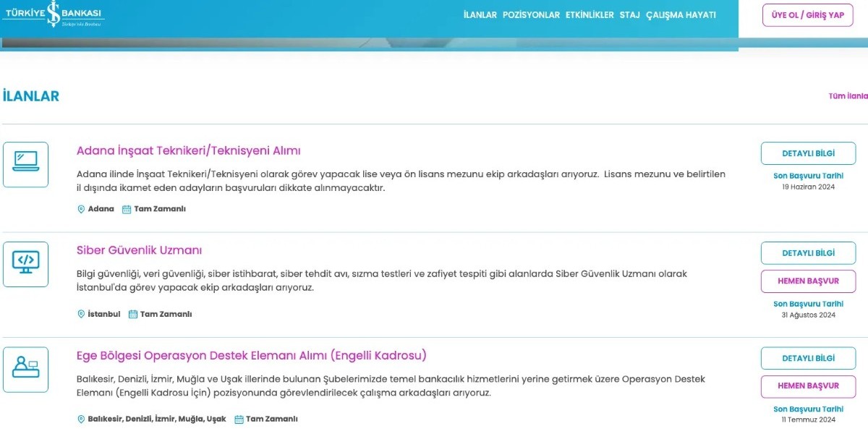The height and width of the screenshot is (434, 868).
Task: Click the calendar icon in Siber Güvenlik listing
Action: point(132,314)
